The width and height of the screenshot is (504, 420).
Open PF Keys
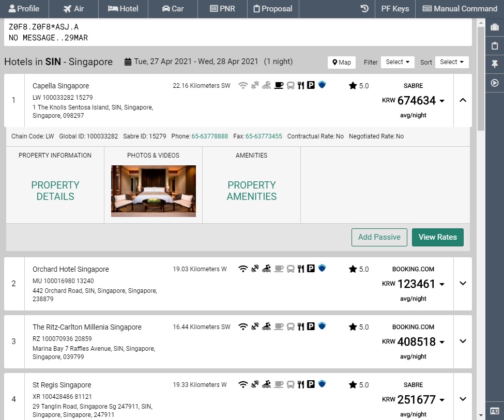(x=395, y=9)
